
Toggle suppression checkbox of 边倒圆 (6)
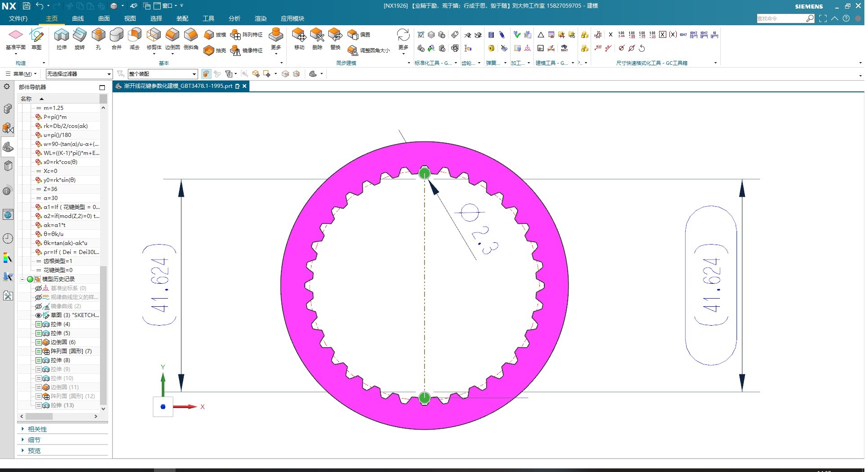point(39,342)
